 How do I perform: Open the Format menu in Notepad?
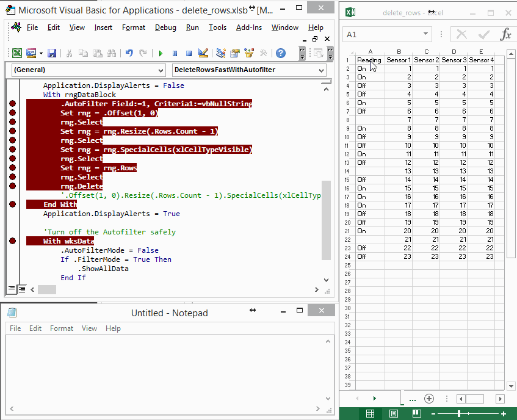coord(62,328)
